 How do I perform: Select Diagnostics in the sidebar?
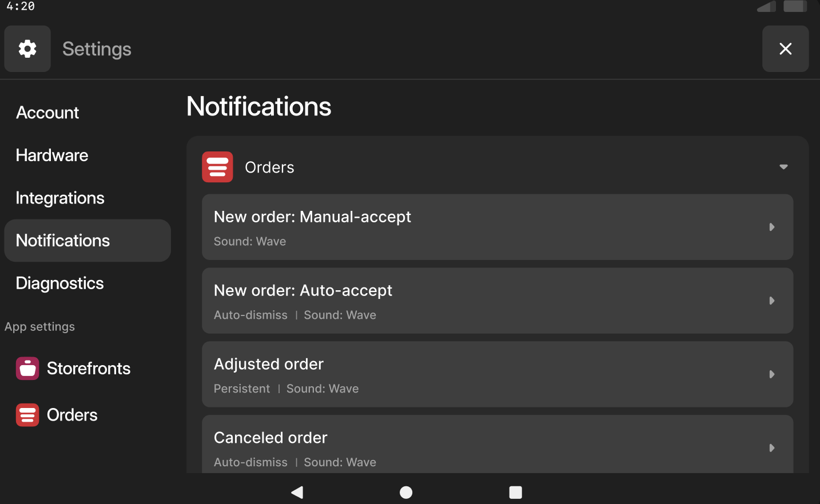coord(60,283)
